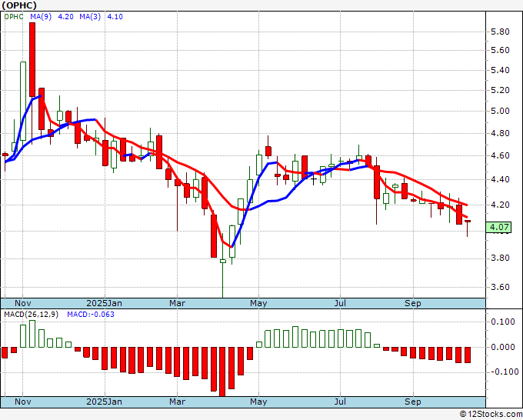Click the green OPHC legend label
523x420 pixels.
[x=14, y=17]
